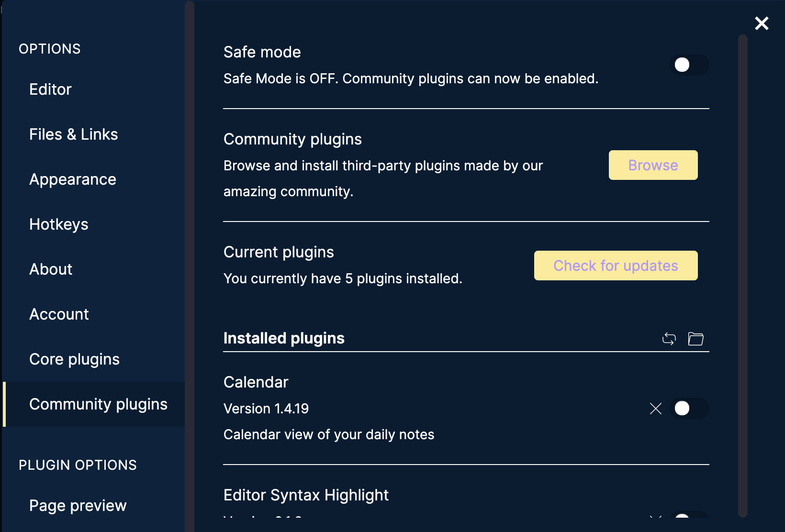Viewport: 785px width, 532px height.
Task: Browse community plugins
Action: point(652,165)
